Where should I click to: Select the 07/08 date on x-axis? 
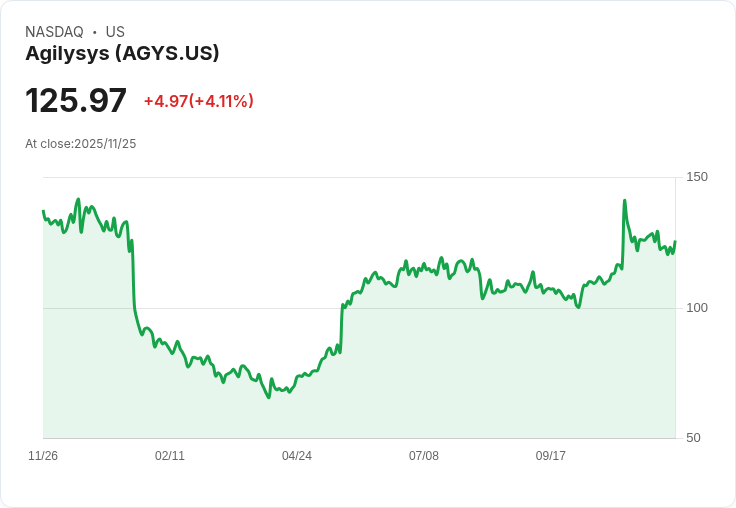[424, 456]
